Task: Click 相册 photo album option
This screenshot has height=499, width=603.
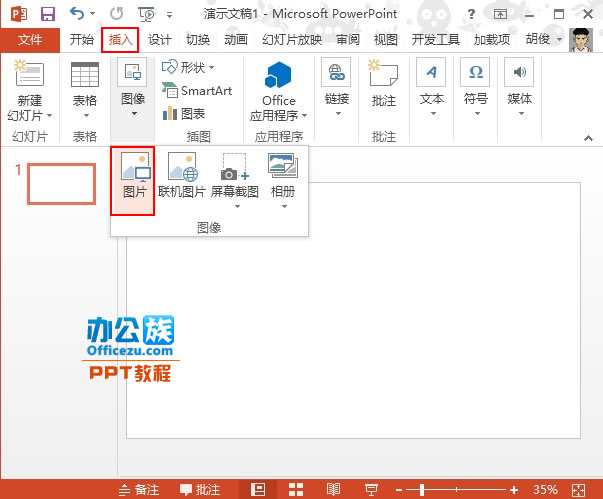Action: (x=283, y=181)
